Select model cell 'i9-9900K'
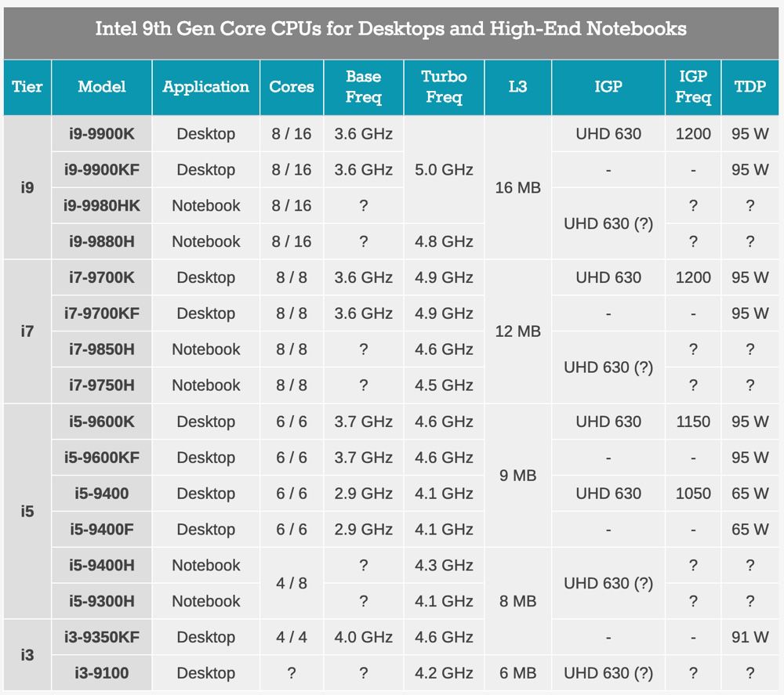 tap(102, 134)
